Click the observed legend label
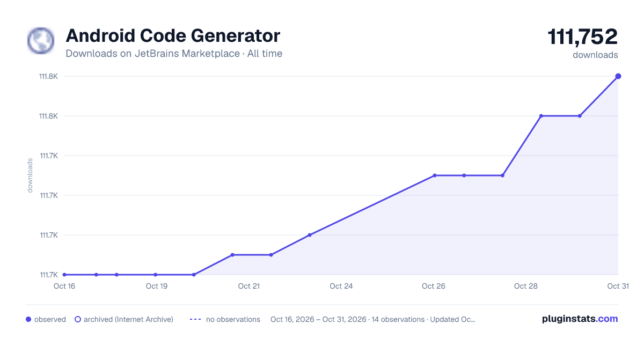 pos(50,319)
